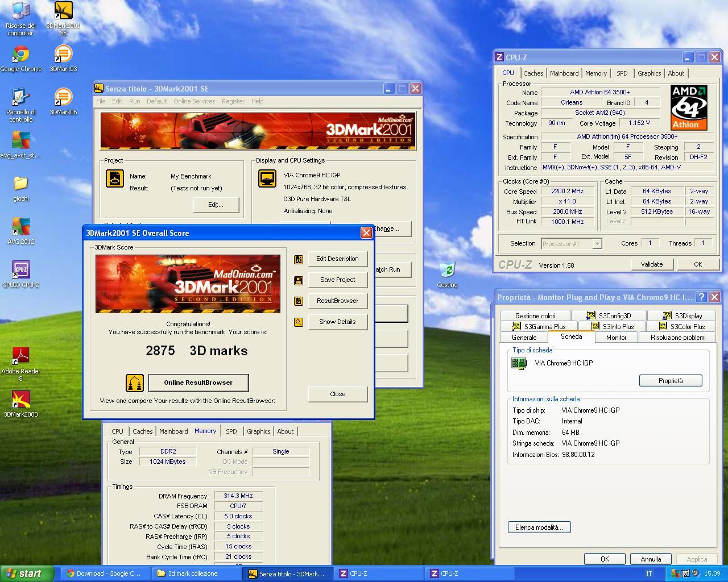Open S3Display tab in Proprietà
Viewport: 728px width, 582px height.
[682, 316]
